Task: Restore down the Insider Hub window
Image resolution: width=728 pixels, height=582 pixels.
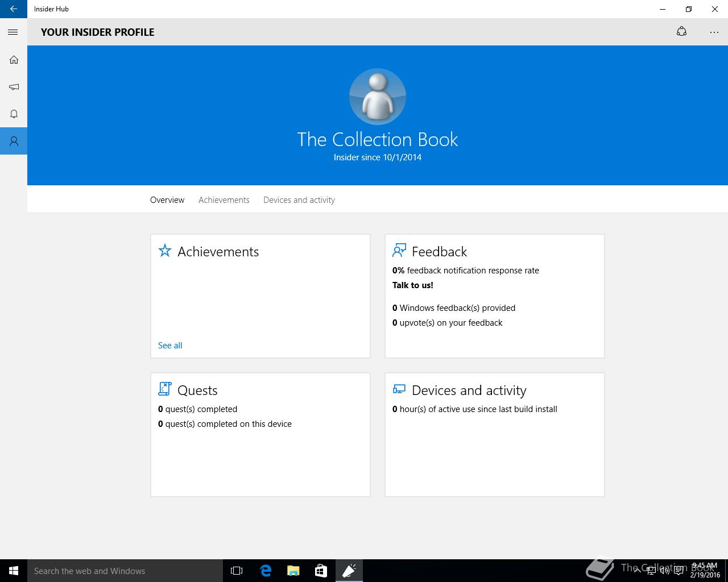Action: (688, 9)
